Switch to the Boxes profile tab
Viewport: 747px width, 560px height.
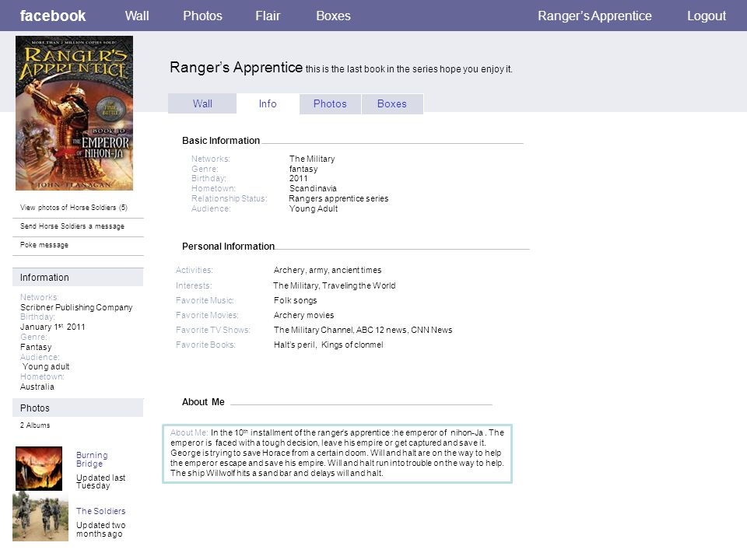pos(392,103)
